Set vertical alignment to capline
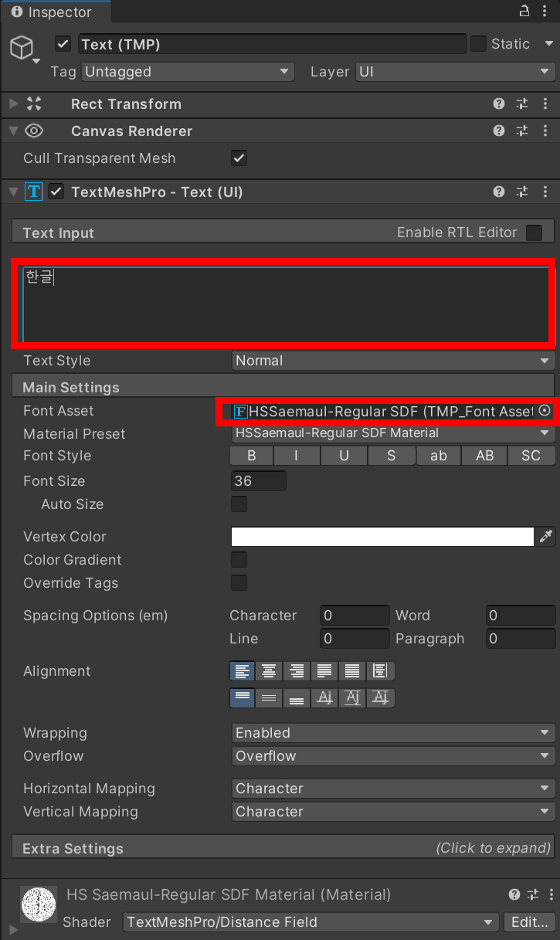The height and width of the screenshot is (940, 560). click(x=380, y=697)
